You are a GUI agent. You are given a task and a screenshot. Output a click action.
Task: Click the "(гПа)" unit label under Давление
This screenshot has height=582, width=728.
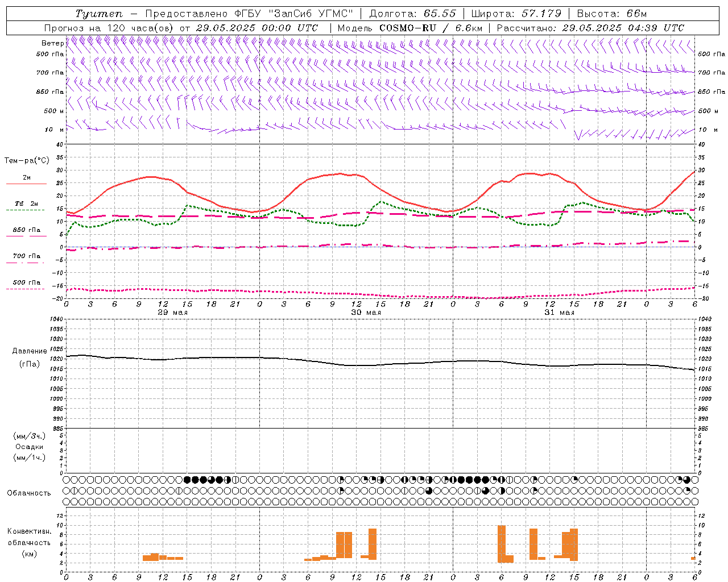pos(30,364)
